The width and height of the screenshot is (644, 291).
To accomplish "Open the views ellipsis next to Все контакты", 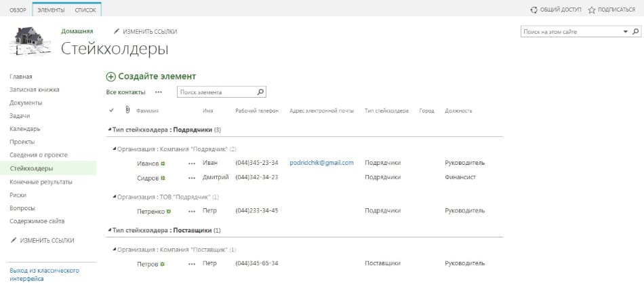I will pos(159,92).
